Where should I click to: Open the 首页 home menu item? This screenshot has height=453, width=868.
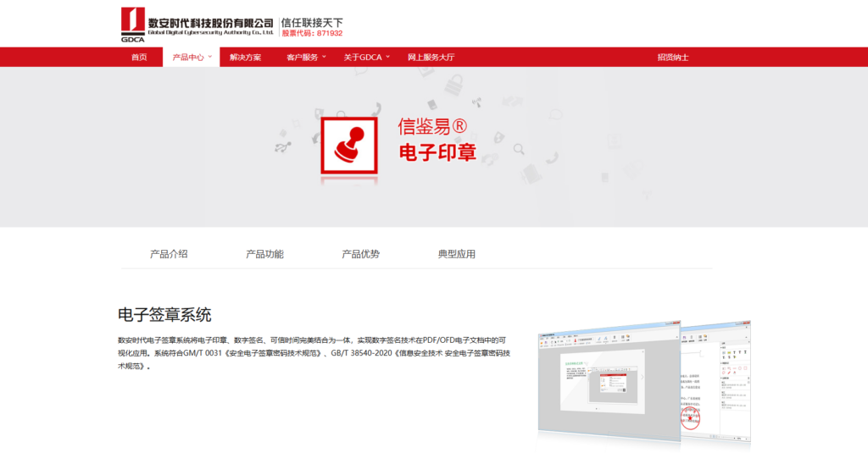click(x=139, y=57)
